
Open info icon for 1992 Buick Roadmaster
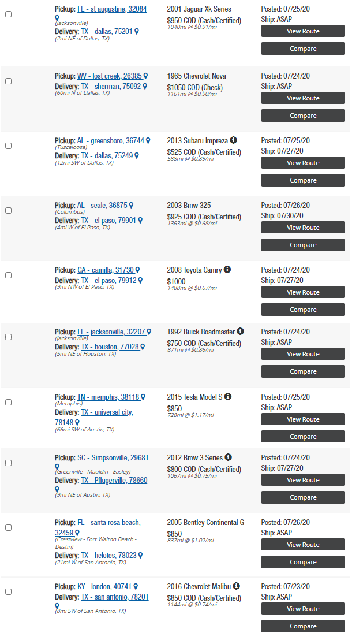pyautogui.click(x=240, y=332)
